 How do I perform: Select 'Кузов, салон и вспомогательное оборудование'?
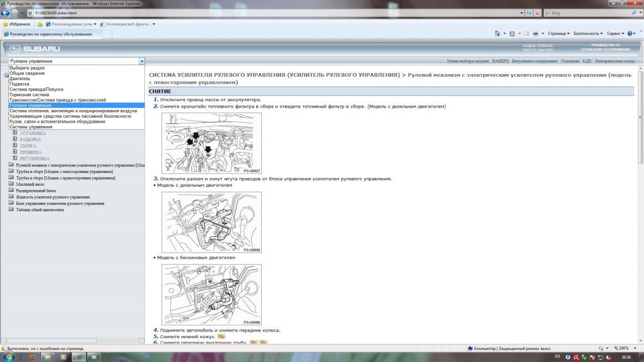pyautogui.click(x=76, y=122)
